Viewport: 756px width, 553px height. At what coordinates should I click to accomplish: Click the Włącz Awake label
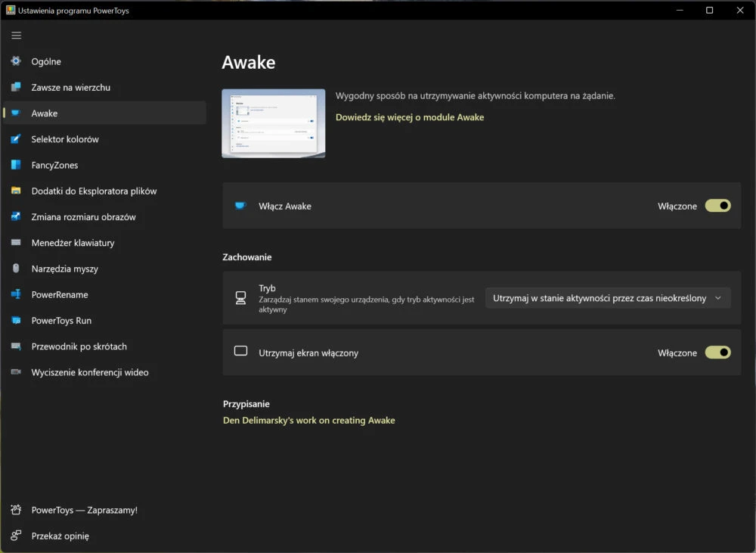click(x=284, y=206)
